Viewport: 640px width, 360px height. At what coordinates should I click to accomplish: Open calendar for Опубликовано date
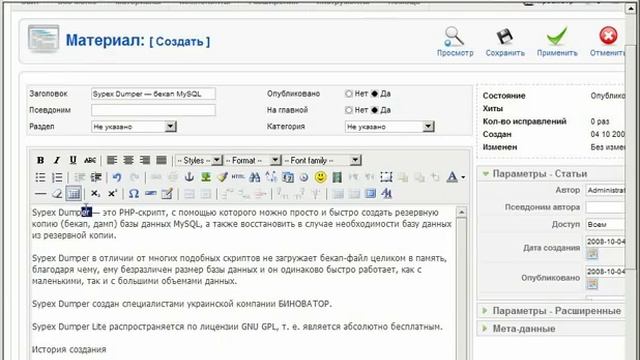click(x=592, y=284)
